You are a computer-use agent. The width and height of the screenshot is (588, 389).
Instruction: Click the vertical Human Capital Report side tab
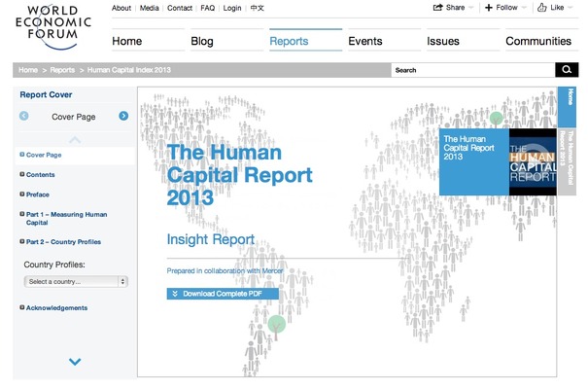tap(567, 161)
